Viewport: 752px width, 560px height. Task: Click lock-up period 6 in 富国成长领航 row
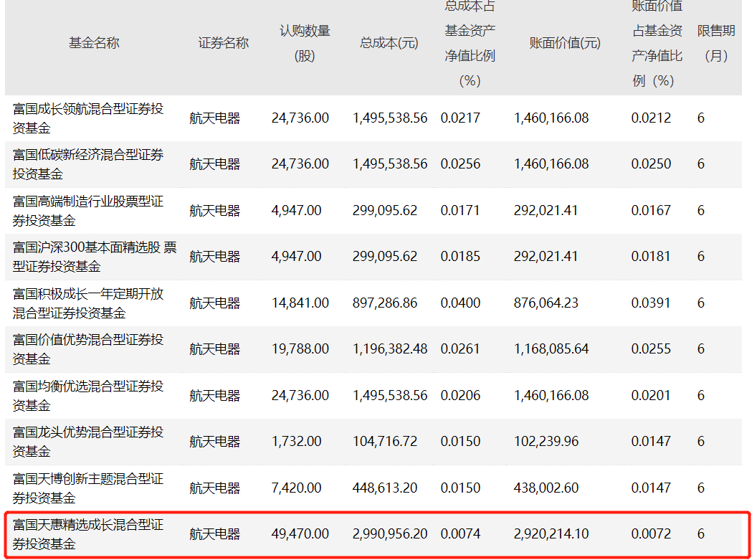[x=700, y=118]
